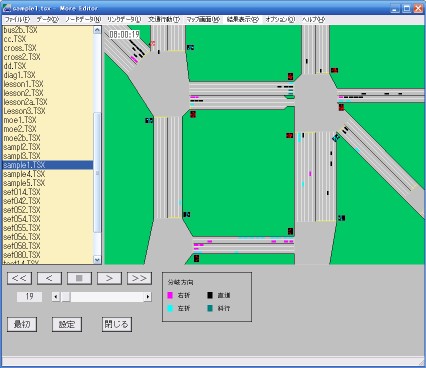Click the time slider right arrow

(148, 297)
